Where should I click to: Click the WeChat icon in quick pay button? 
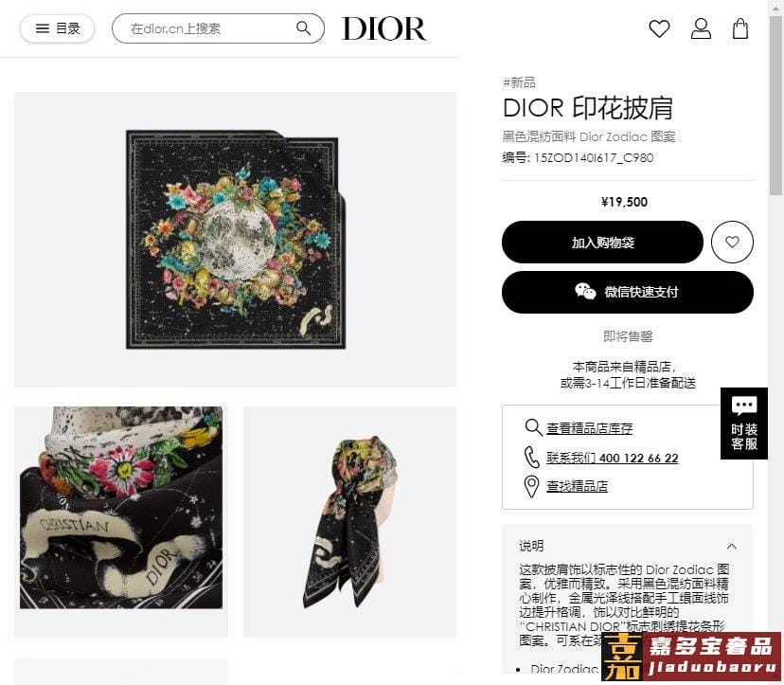[585, 291]
